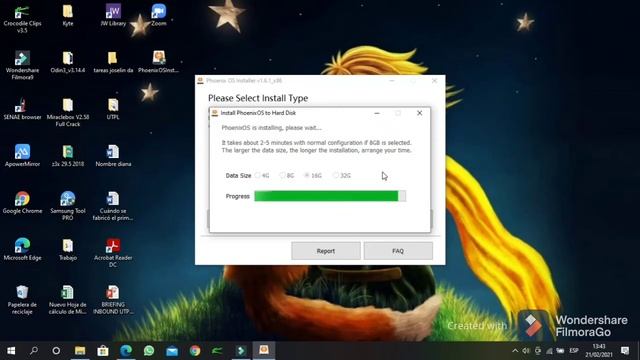Open taskbar search magnifier
640x360 pixels.
34,351
